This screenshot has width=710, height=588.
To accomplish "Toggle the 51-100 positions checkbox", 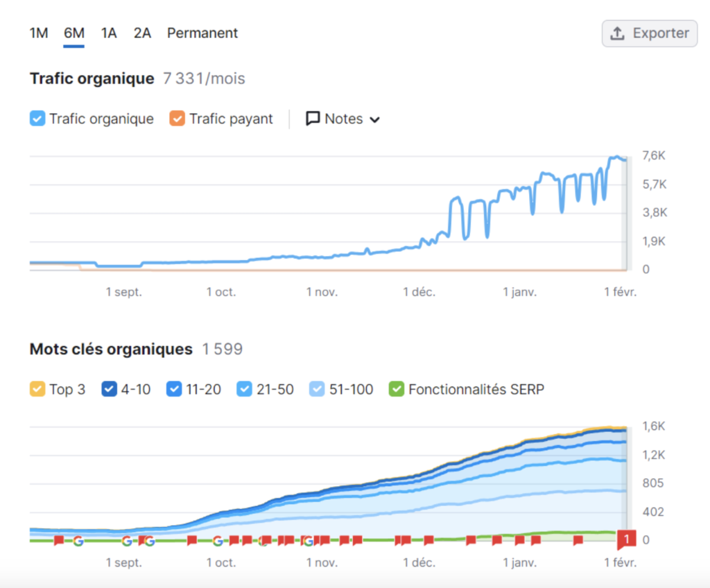I will click(317, 389).
